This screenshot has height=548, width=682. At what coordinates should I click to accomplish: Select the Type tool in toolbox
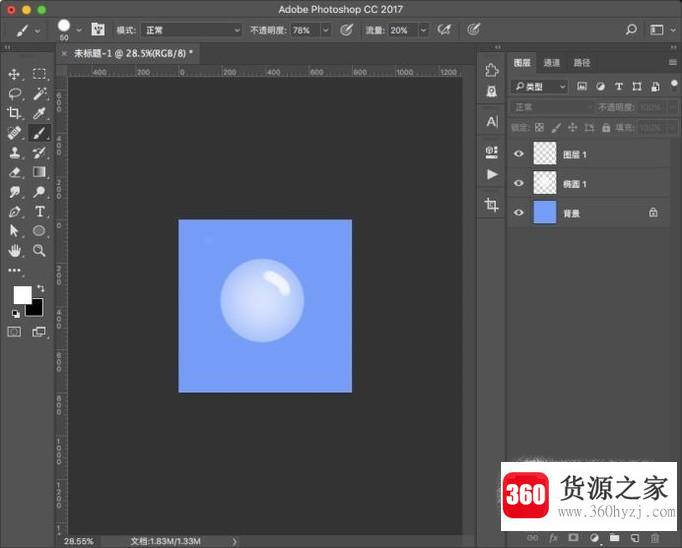pyautogui.click(x=39, y=211)
